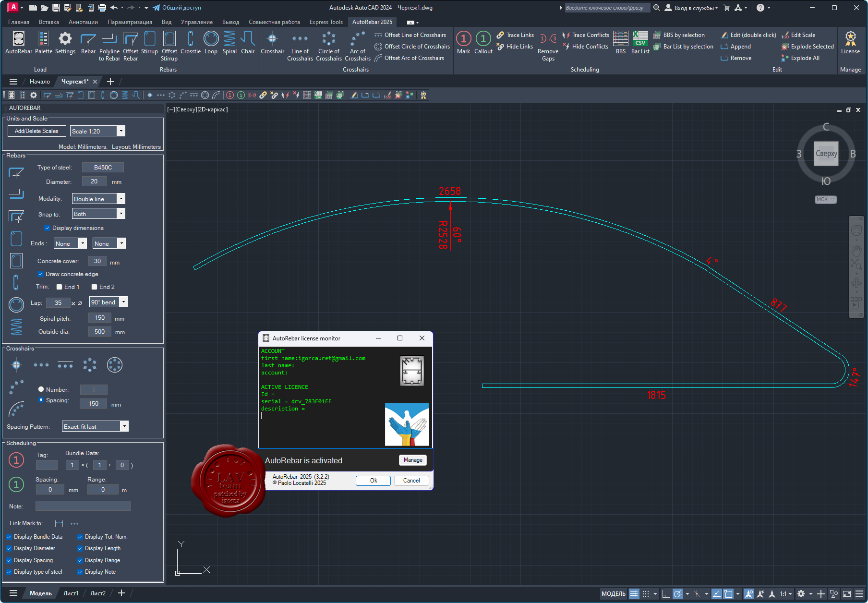Select the Number radio button
The height and width of the screenshot is (603, 868).
[41, 389]
